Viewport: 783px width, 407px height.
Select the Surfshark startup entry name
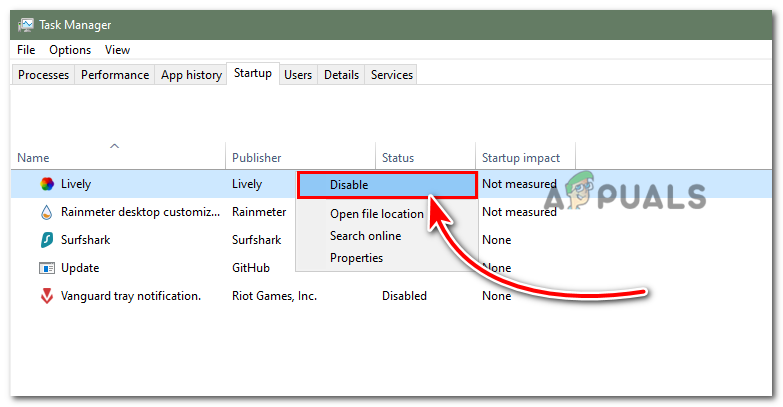point(85,240)
